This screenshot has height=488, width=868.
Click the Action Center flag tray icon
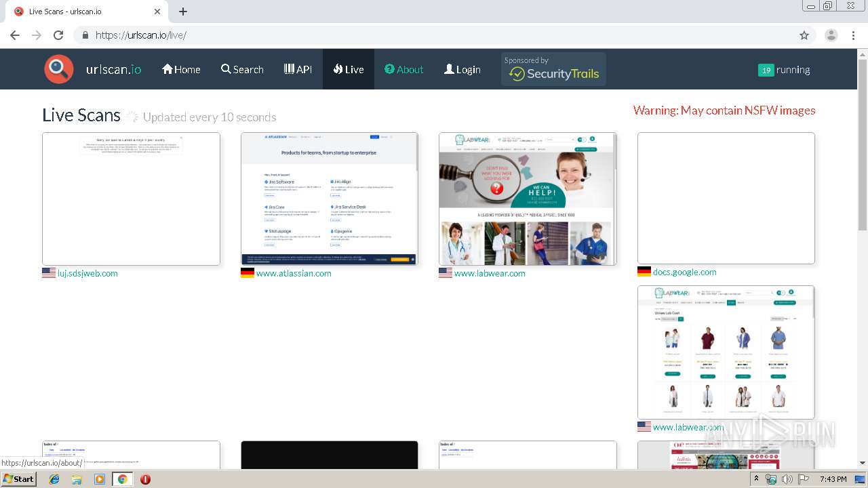click(804, 479)
